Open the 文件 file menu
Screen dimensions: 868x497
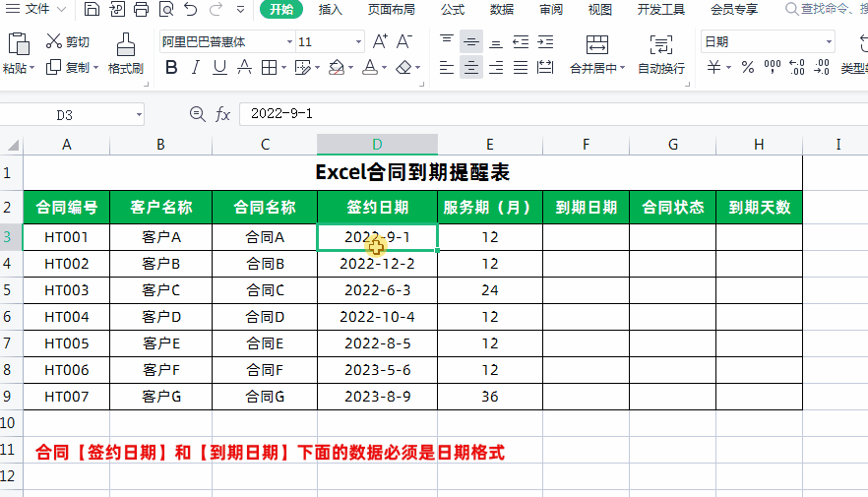35,9
